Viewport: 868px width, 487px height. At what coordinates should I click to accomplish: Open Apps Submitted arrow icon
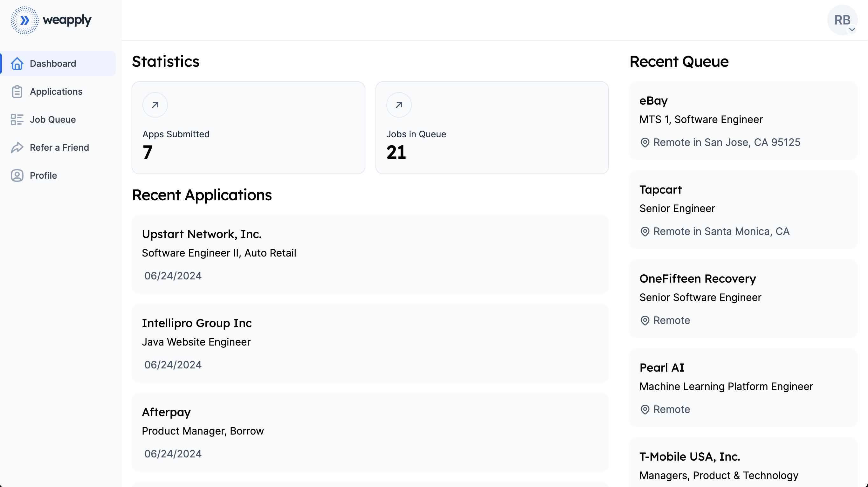pos(155,105)
